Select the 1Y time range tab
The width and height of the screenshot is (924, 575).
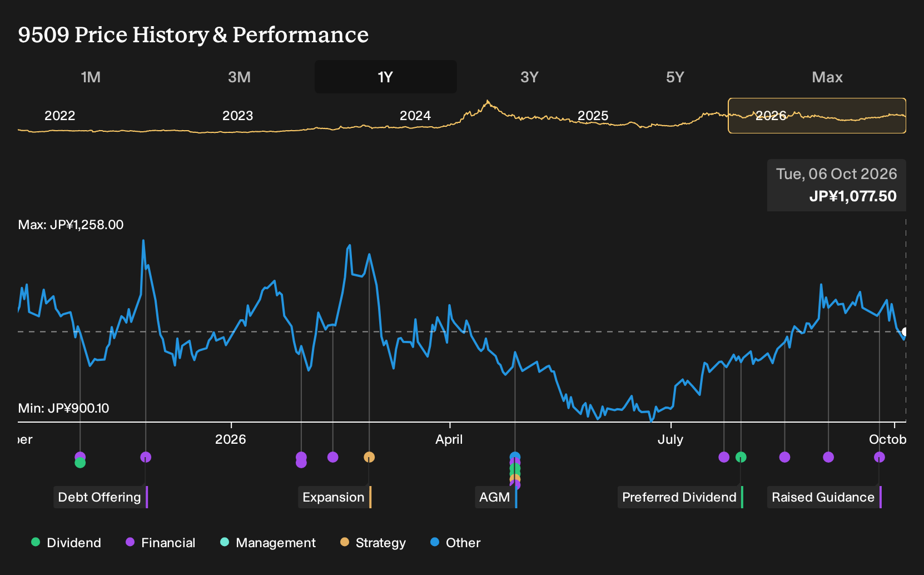coord(385,77)
